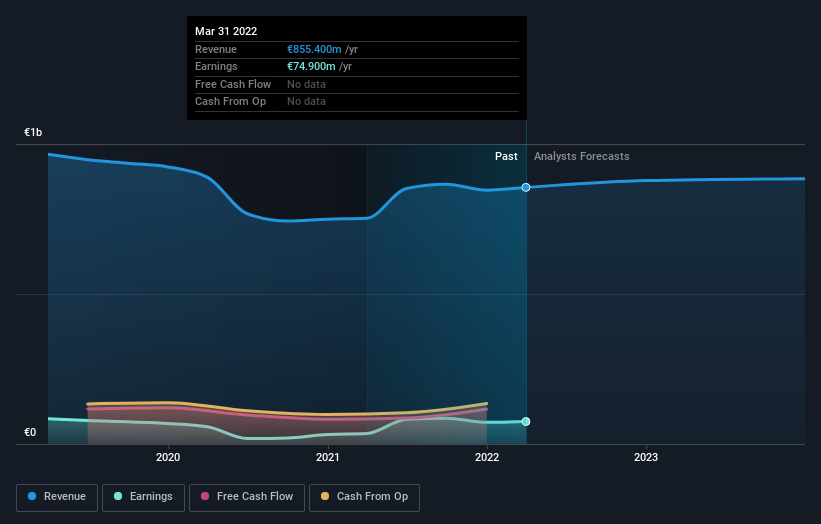Click the blue Revenue data point marker
This screenshot has width=821, height=524.
(x=526, y=187)
